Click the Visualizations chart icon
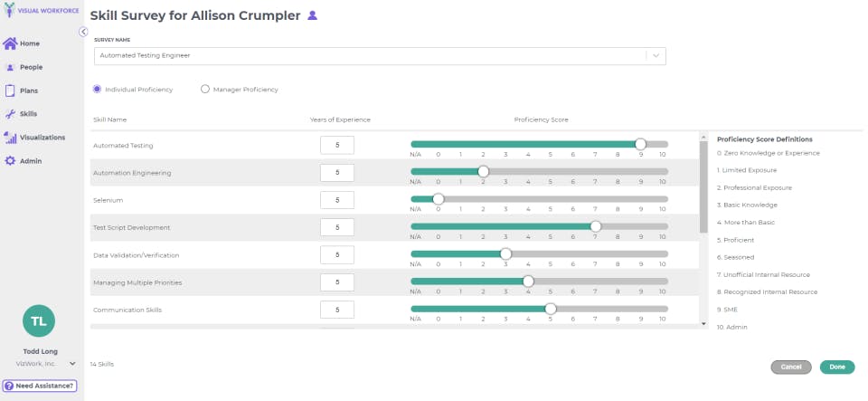 (10, 138)
